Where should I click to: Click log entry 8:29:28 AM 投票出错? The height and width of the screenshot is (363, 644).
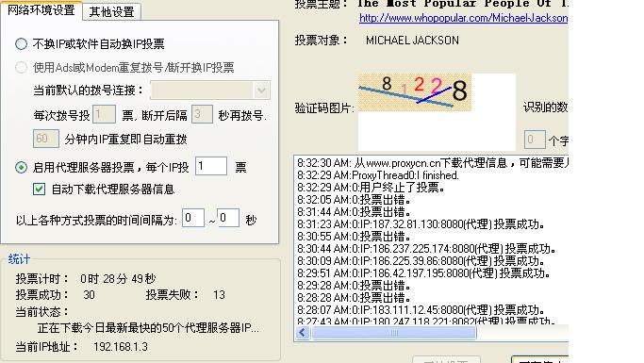pyautogui.click(x=354, y=286)
